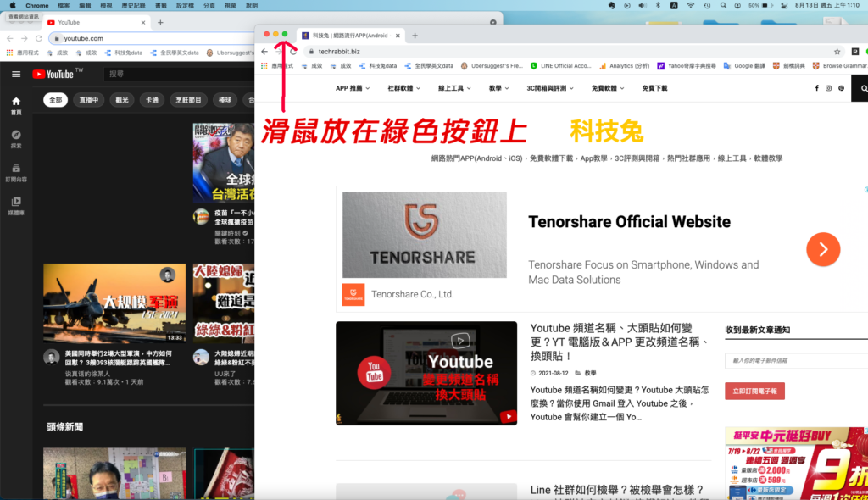Screen dimensions: 868x500
Task: Close the 科技兔 browser tab
Action: pos(398,36)
